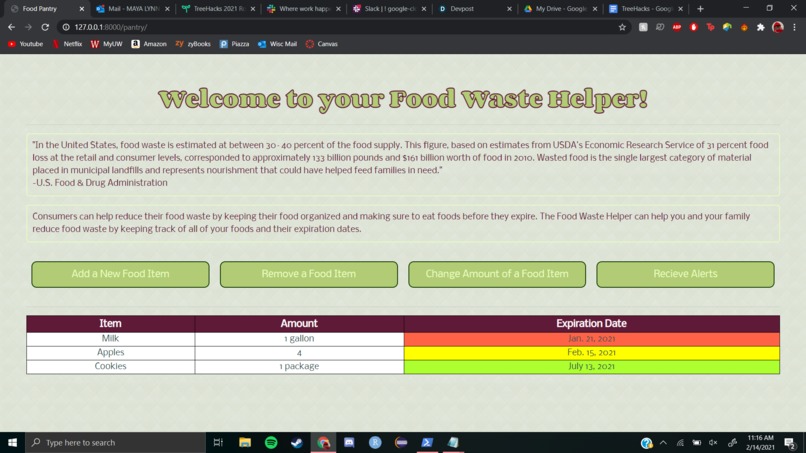Click the site information icon

66,27
